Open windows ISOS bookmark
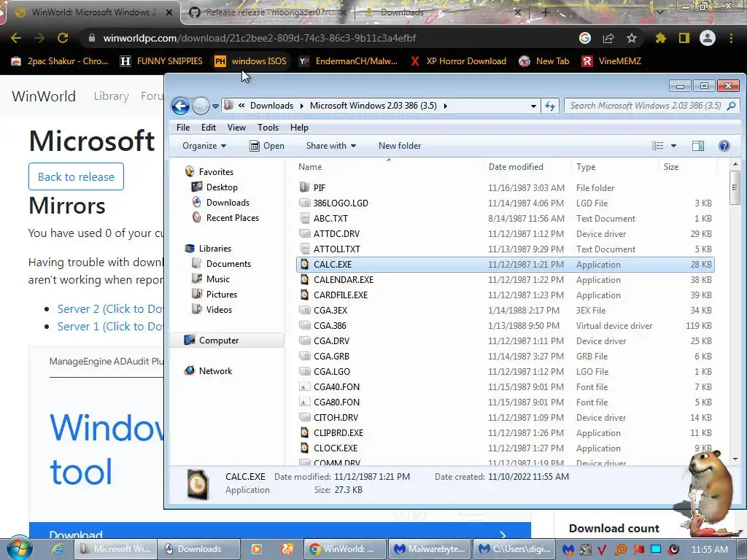Image resolution: width=747 pixels, height=560 pixels. (x=251, y=61)
